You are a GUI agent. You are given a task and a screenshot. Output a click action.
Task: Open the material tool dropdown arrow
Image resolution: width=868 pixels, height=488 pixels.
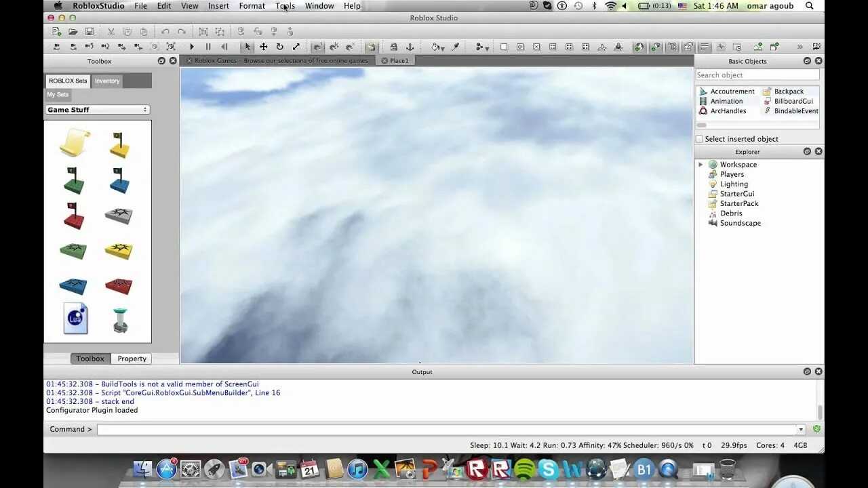[487, 49]
